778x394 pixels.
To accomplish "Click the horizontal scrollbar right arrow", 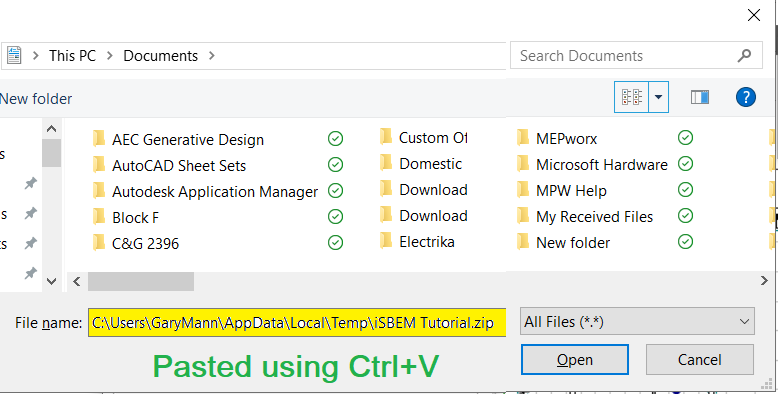I will (764, 281).
